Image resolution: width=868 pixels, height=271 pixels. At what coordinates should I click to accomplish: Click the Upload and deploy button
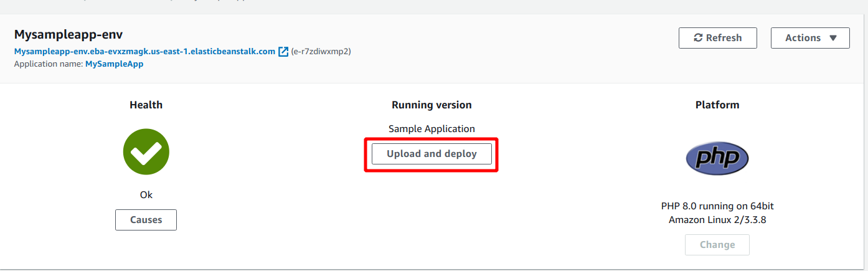[x=432, y=154]
